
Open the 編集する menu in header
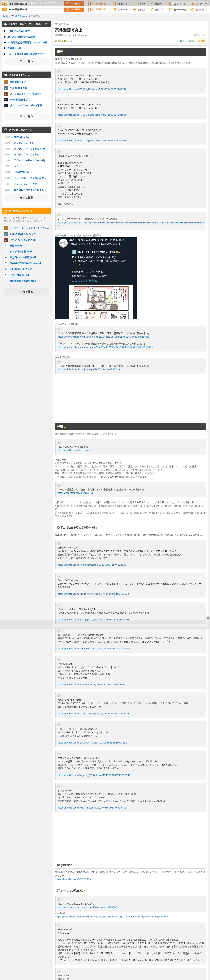click(157, 9)
